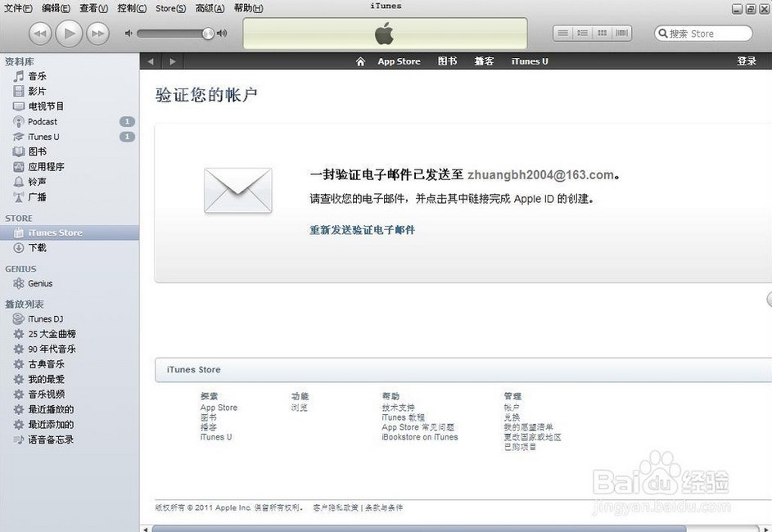Click the store back arrow

coord(151,61)
